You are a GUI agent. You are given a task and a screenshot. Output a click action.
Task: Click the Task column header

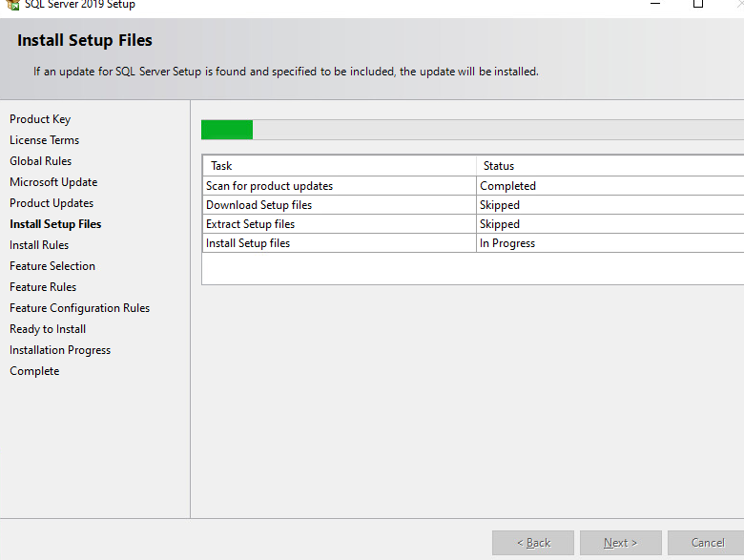[x=340, y=166]
